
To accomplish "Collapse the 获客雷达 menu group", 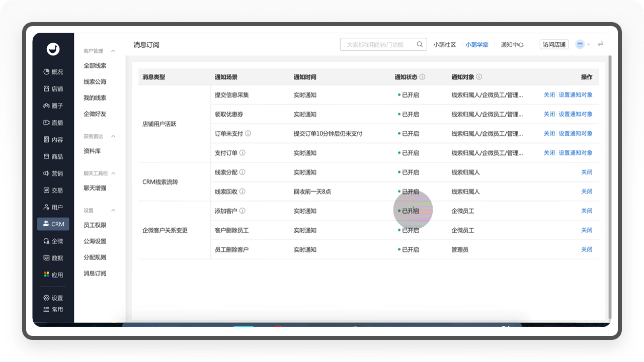I will (113, 136).
